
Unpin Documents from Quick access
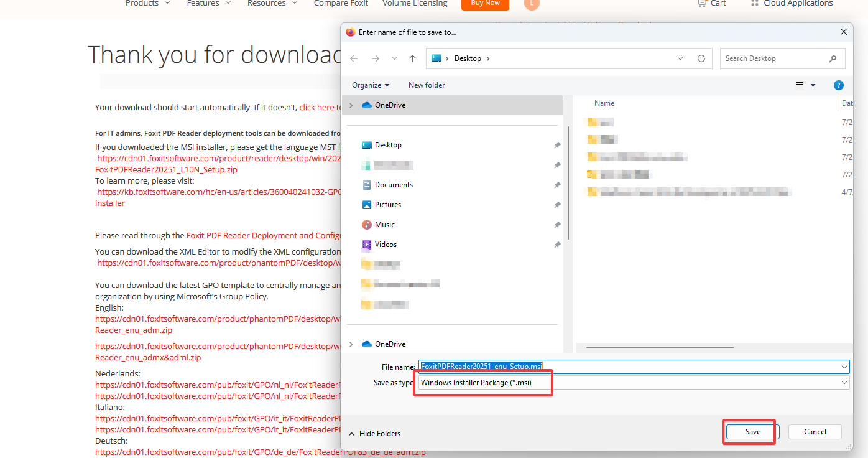click(x=557, y=185)
